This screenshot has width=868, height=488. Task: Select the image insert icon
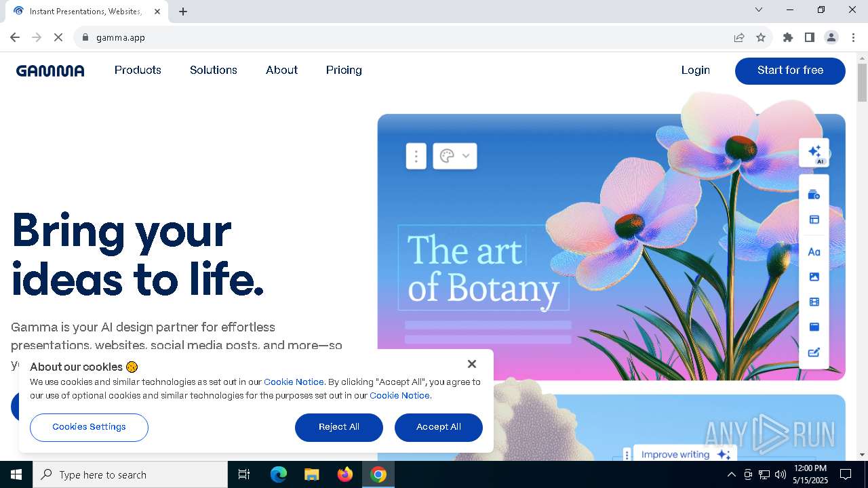point(814,277)
